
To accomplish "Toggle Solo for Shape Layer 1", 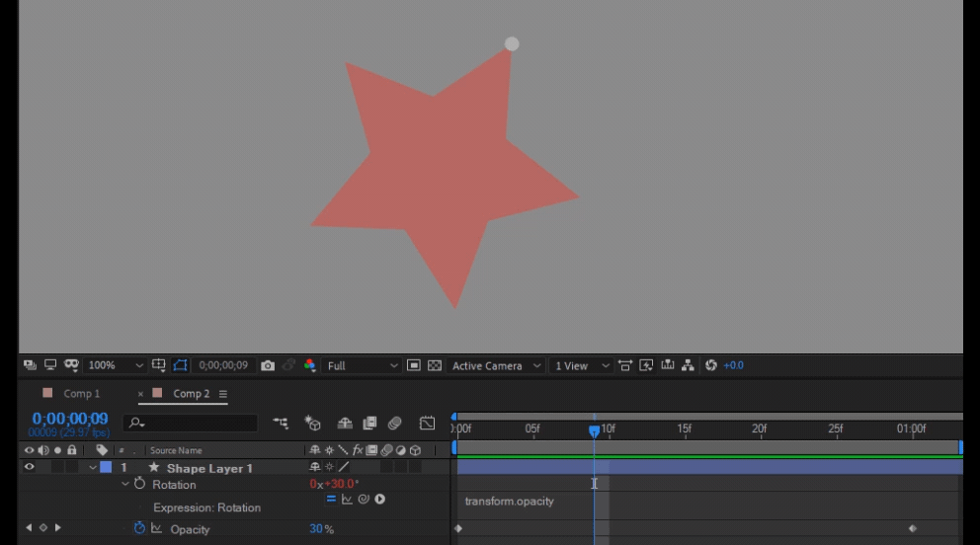I will point(57,467).
